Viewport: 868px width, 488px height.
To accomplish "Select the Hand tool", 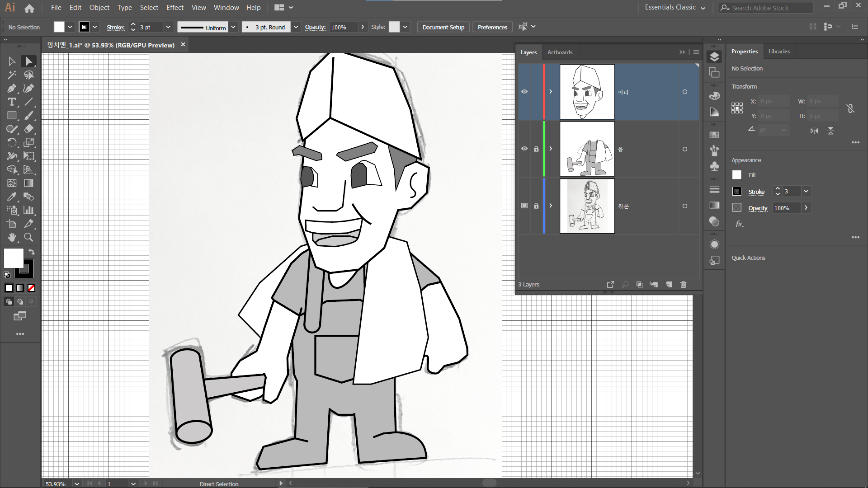I will 12,238.
